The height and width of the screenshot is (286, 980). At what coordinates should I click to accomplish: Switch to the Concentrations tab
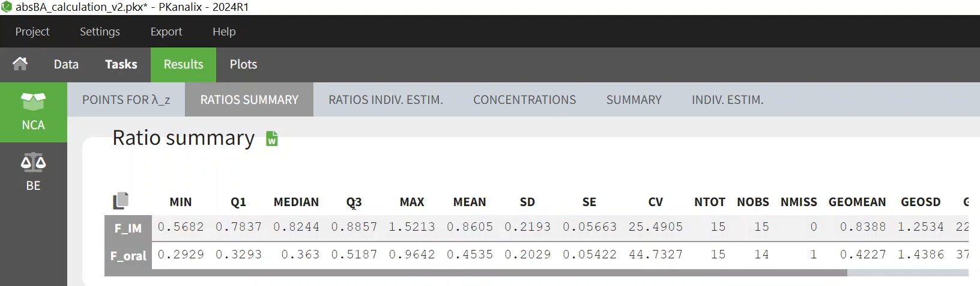pyautogui.click(x=524, y=100)
